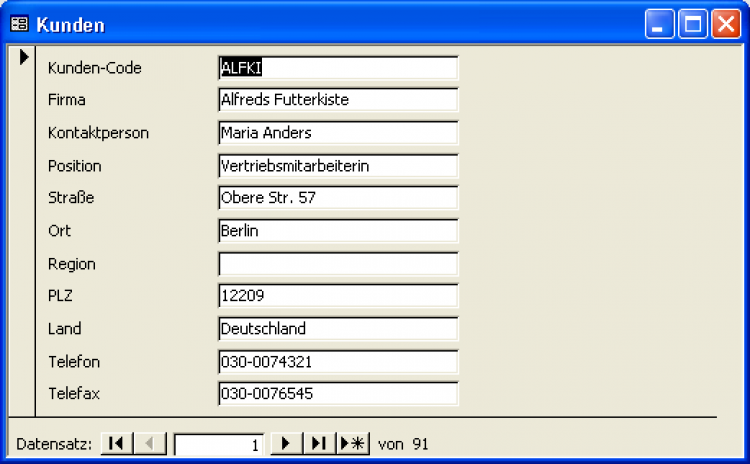Click the Kunden form icon in title bar

(x=18, y=24)
